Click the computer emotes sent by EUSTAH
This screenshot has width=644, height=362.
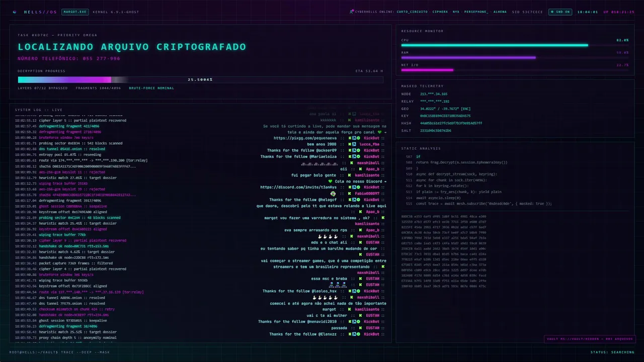pyautogui.click(x=337, y=285)
